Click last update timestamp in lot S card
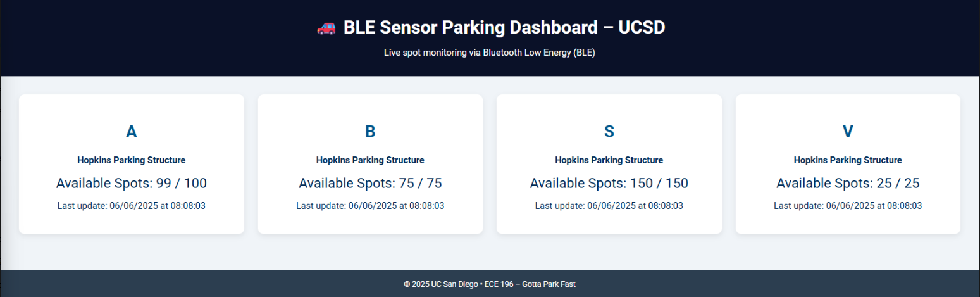Screen dimensions: 980x297 [x=609, y=206]
